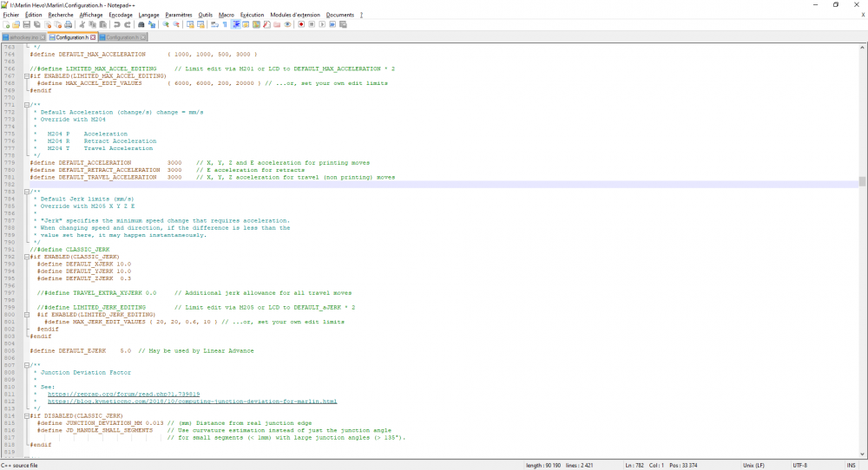The image size is (868, 470).
Task: Close the airhockey.ino tab
Action: [x=43, y=37]
